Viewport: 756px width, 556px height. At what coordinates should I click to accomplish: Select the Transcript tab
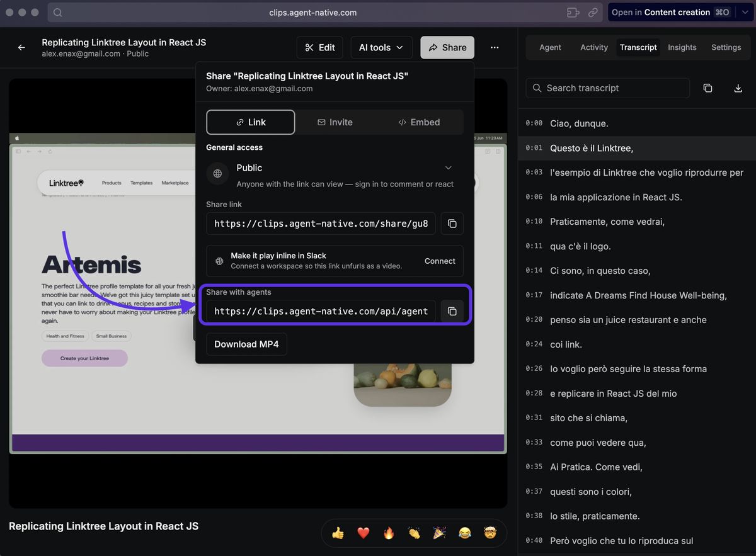pyautogui.click(x=638, y=47)
